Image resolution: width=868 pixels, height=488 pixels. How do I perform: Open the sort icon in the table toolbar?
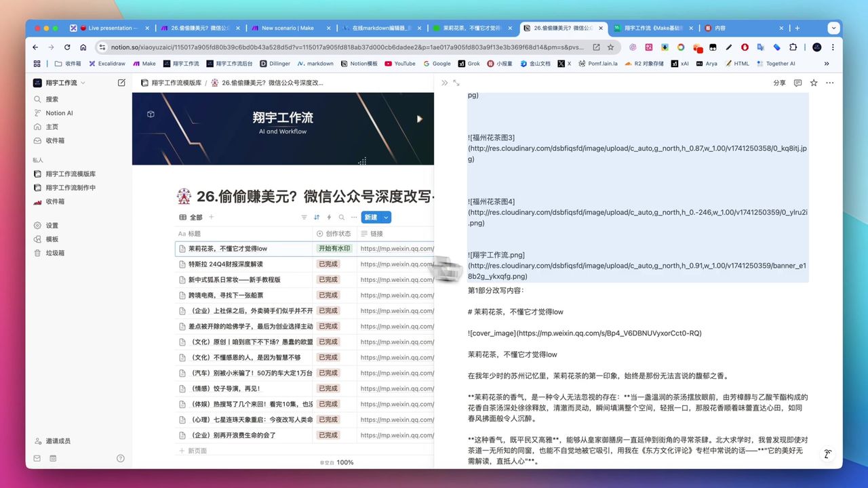tap(317, 217)
